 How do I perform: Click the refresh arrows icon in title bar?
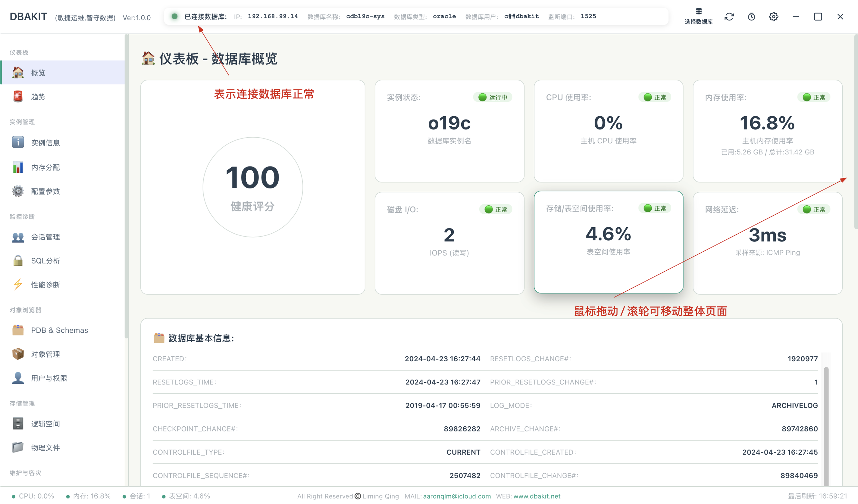click(729, 17)
